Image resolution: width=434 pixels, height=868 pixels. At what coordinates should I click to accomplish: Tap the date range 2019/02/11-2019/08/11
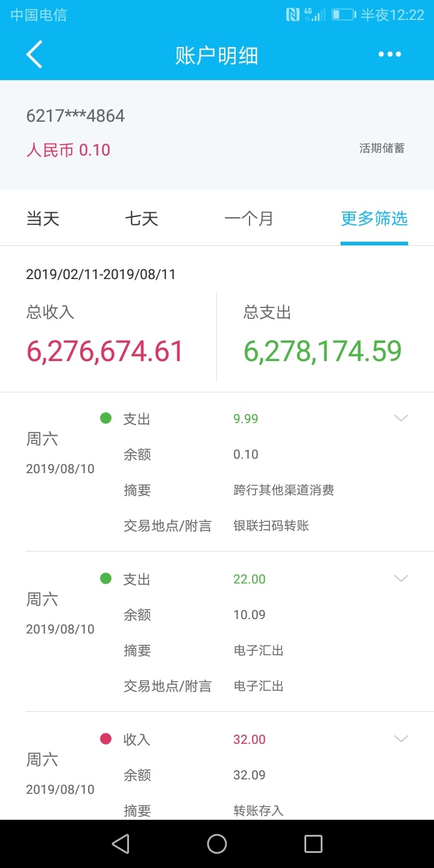tap(101, 275)
